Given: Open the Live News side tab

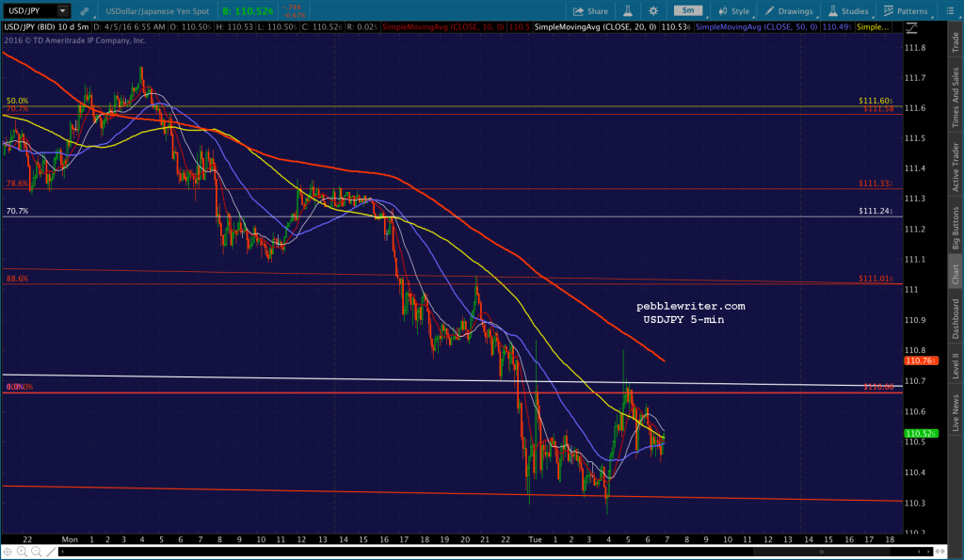Looking at the screenshot, I should coord(956,412).
